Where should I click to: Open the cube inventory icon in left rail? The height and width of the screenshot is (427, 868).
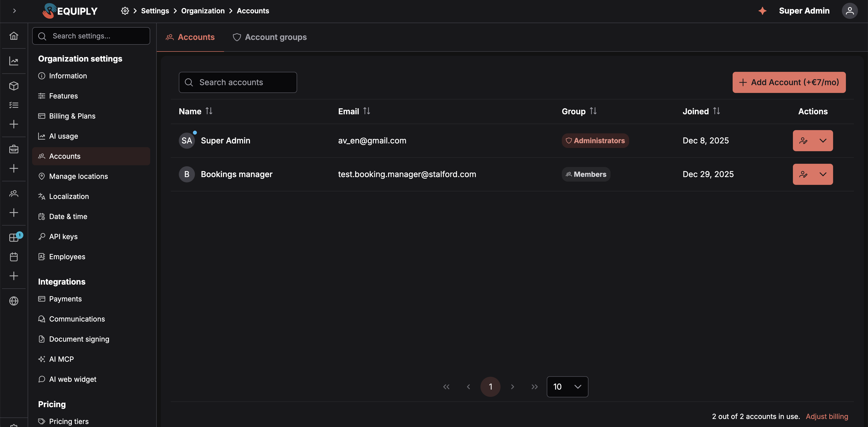pyautogui.click(x=14, y=86)
